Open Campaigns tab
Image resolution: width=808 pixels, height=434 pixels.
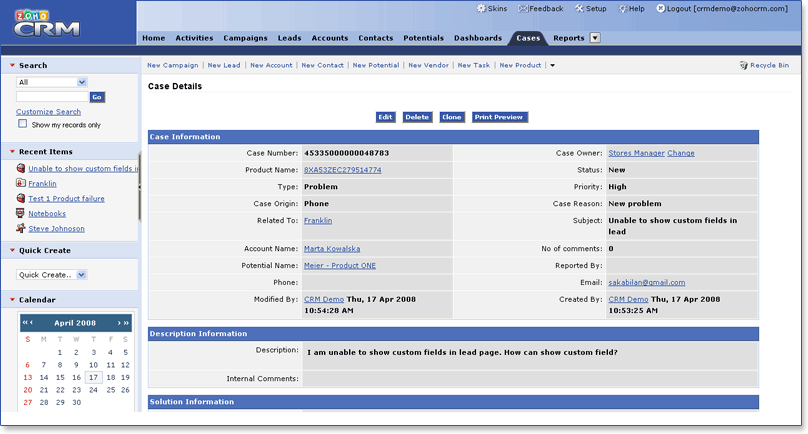point(245,38)
